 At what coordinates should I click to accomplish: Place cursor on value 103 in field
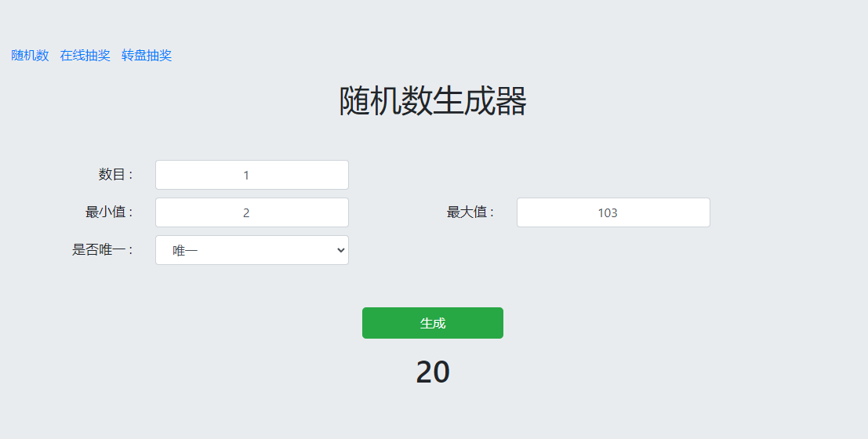point(608,213)
